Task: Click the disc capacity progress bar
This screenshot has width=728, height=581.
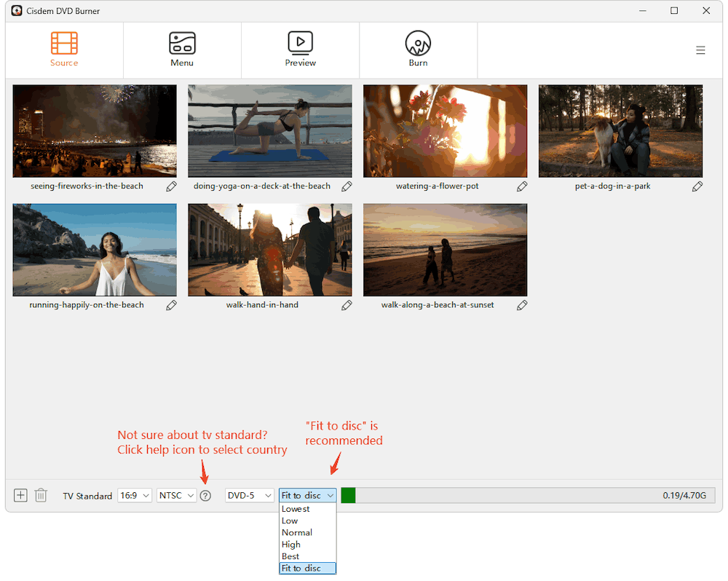Action: coord(528,496)
